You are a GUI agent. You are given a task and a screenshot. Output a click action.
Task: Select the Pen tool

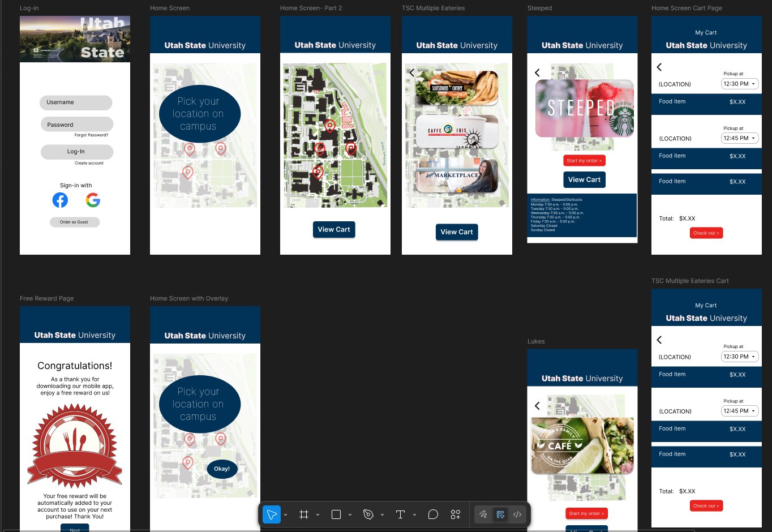pyautogui.click(x=368, y=514)
